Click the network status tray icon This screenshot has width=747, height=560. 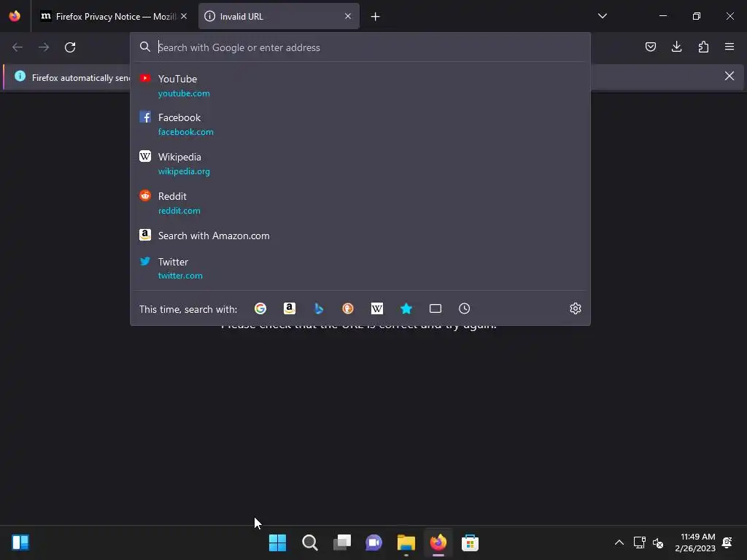[639, 542]
